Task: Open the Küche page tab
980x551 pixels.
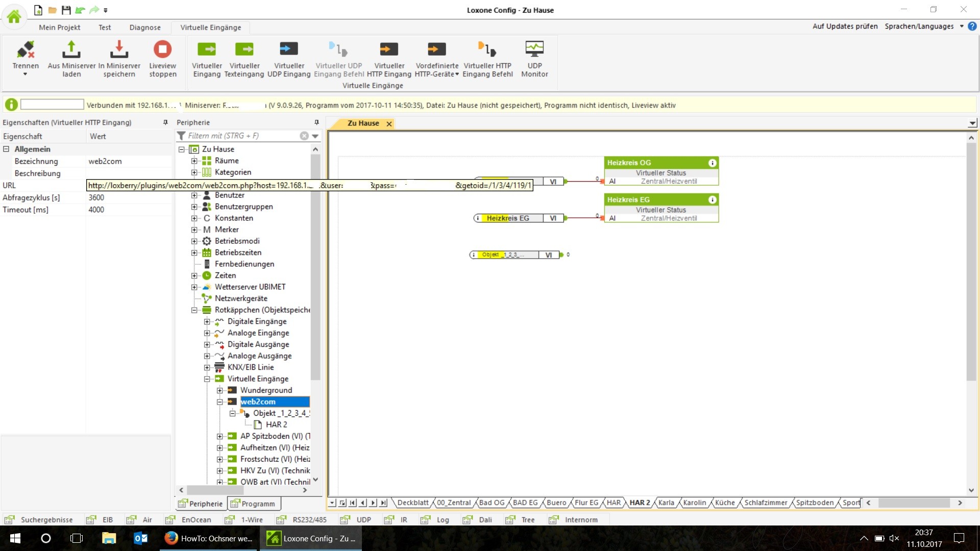Action: click(x=724, y=503)
